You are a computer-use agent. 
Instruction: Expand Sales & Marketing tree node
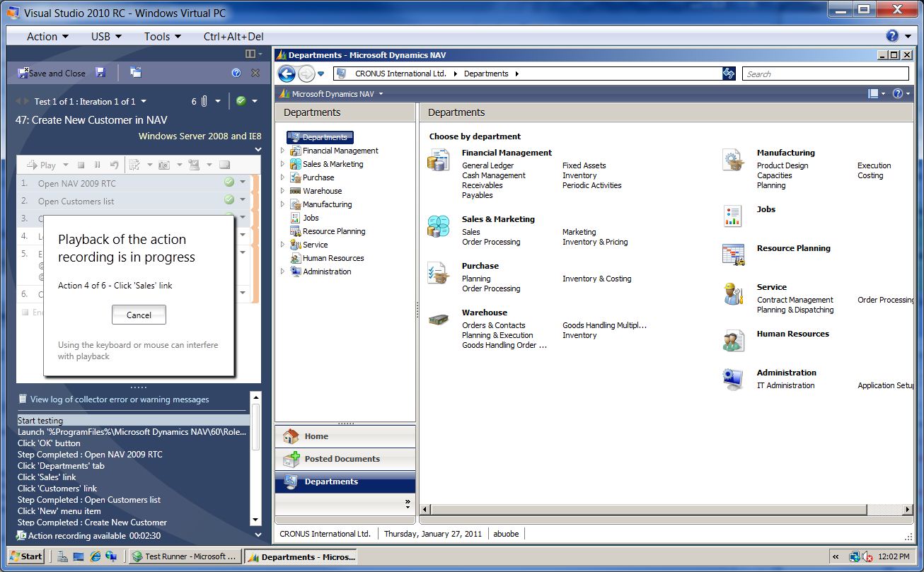pyautogui.click(x=283, y=164)
